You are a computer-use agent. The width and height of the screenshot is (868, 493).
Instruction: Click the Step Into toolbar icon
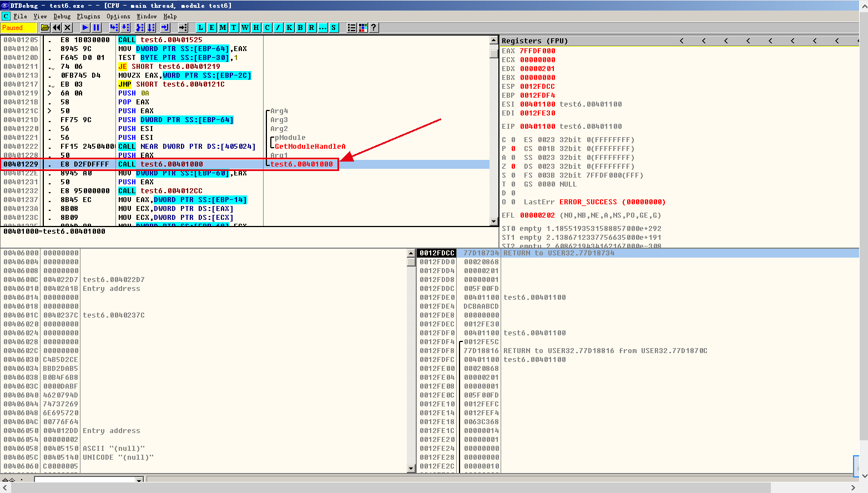point(114,27)
